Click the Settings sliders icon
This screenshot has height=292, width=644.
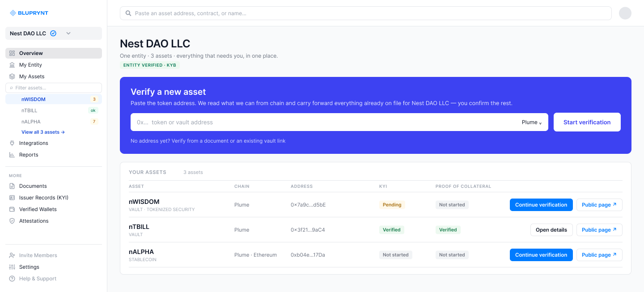(x=12, y=267)
